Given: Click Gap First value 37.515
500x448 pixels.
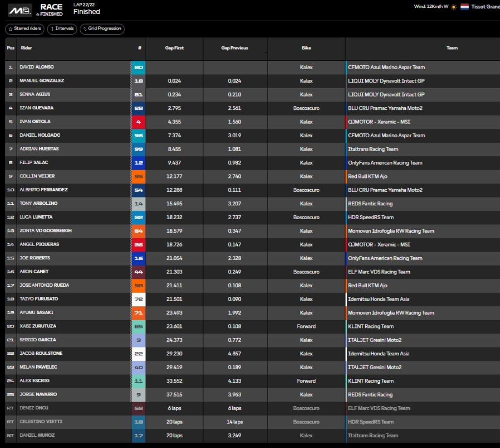Looking at the screenshot, I should click(174, 395).
